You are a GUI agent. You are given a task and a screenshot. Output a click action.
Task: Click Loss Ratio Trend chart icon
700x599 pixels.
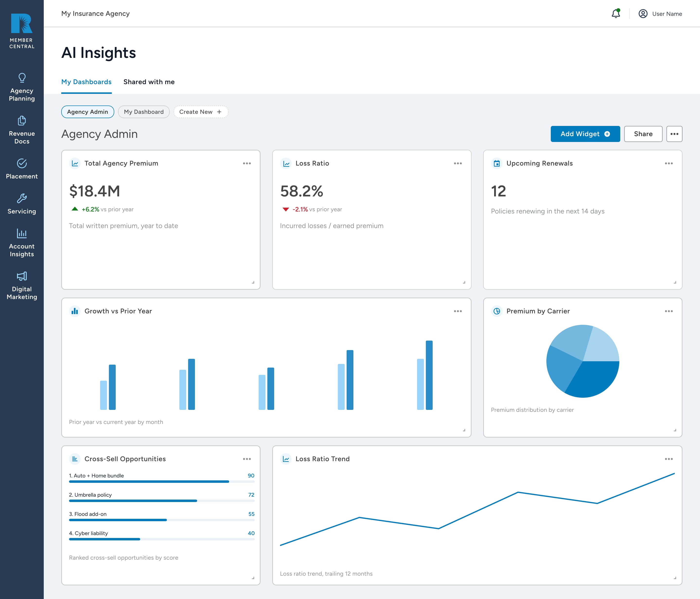286,459
